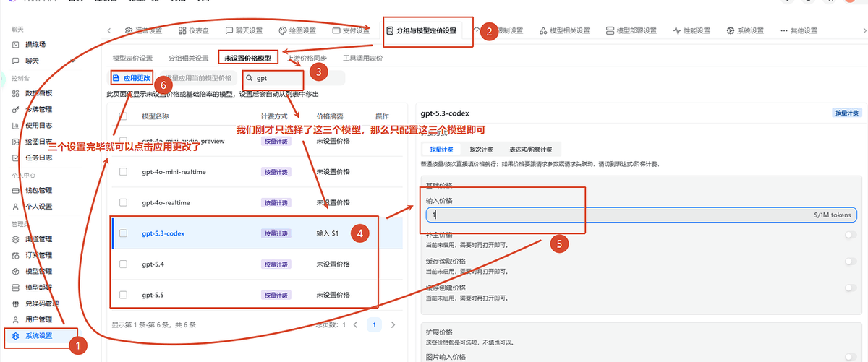Image resolution: width=868 pixels, height=362 pixels.
Task: Open the 任务日志 sidebar icon
Action: [17, 158]
